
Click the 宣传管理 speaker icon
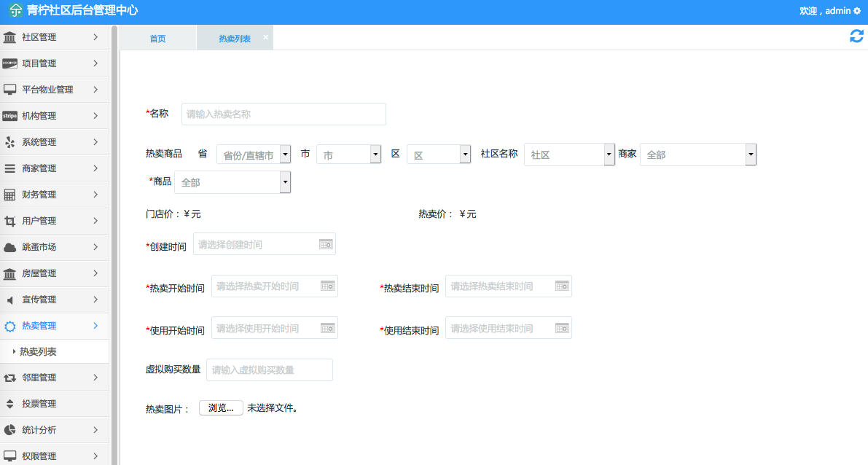point(9,300)
